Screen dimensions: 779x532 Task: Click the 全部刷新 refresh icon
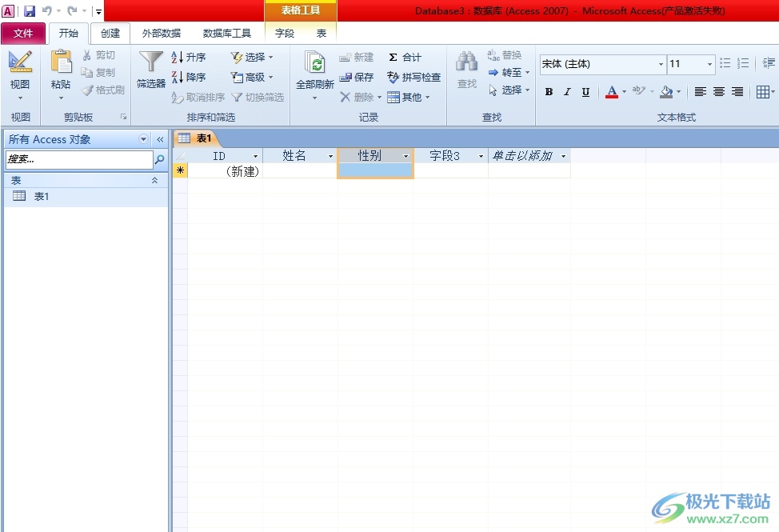(x=314, y=62)
